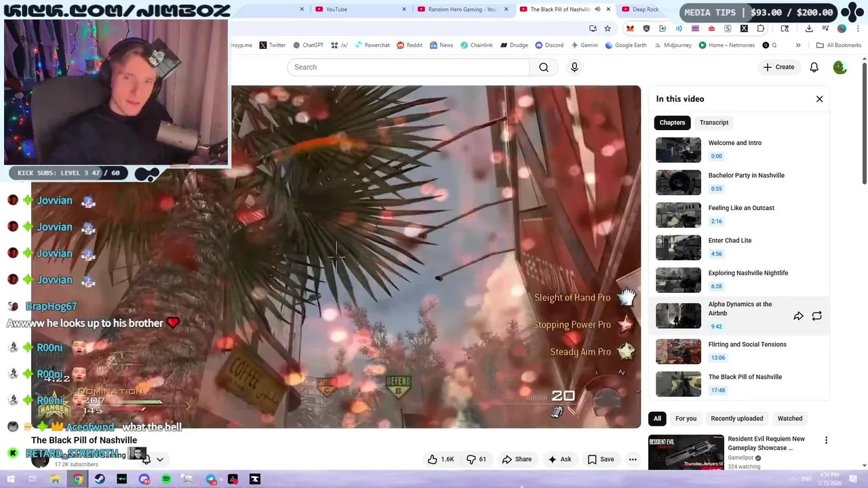Open the Drudge bookmark
Image resolution: width=868 pixels, height=488 pixels.
514,45
